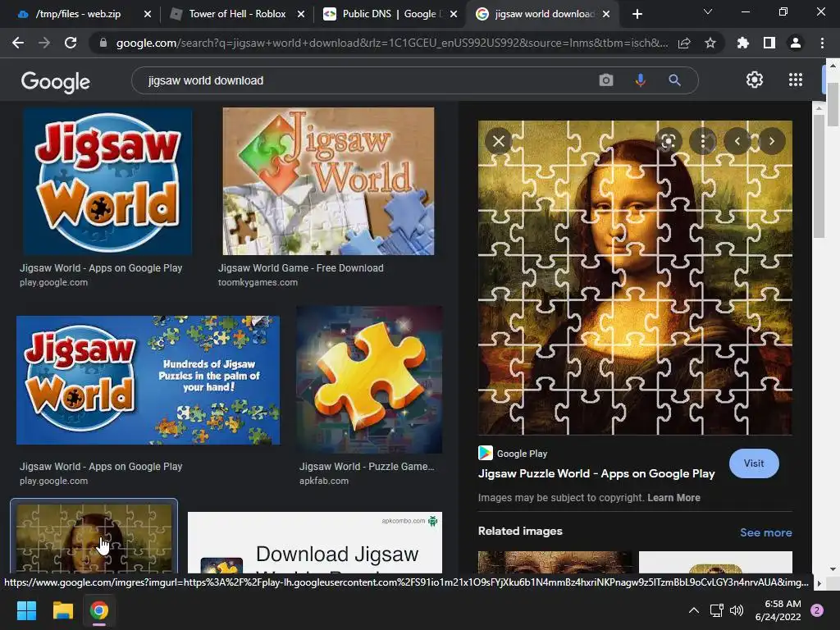
Task: Expand the tab search dropdown
Action: [x=708, y=11]
